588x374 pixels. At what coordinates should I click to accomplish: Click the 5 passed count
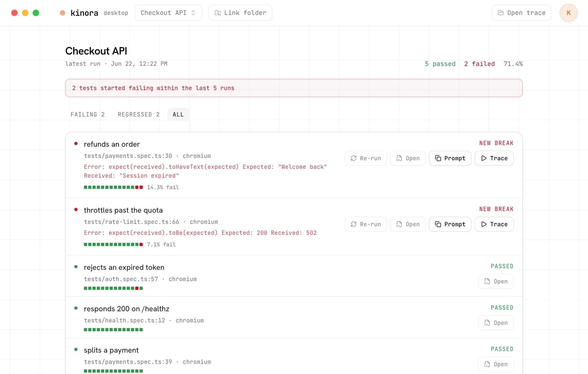(440, 64)
